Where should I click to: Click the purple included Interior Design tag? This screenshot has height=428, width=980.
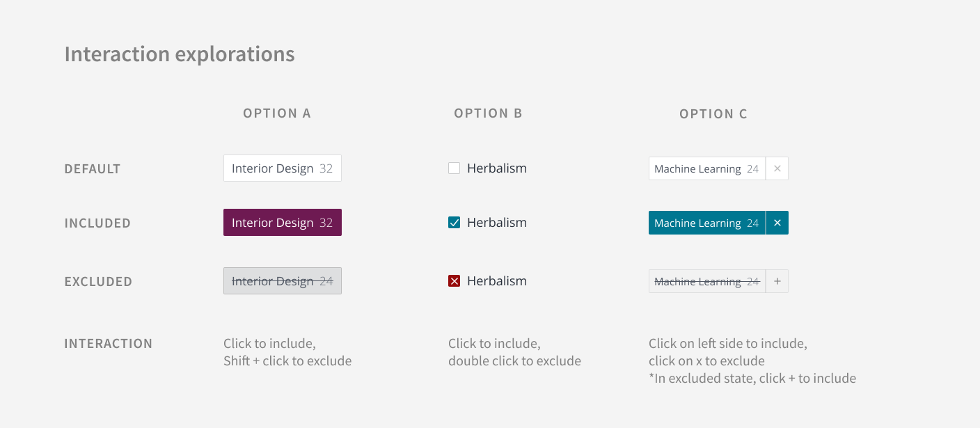tap(283, 223)
